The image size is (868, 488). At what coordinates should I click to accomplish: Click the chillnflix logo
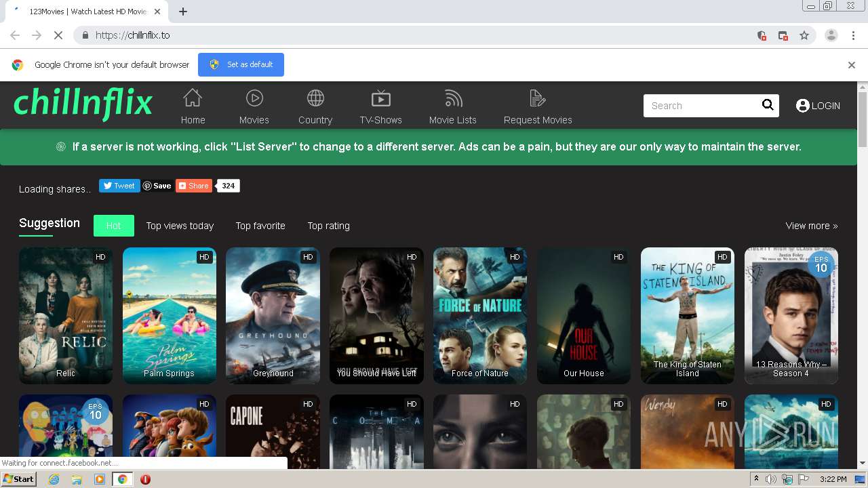coord(83,104)
